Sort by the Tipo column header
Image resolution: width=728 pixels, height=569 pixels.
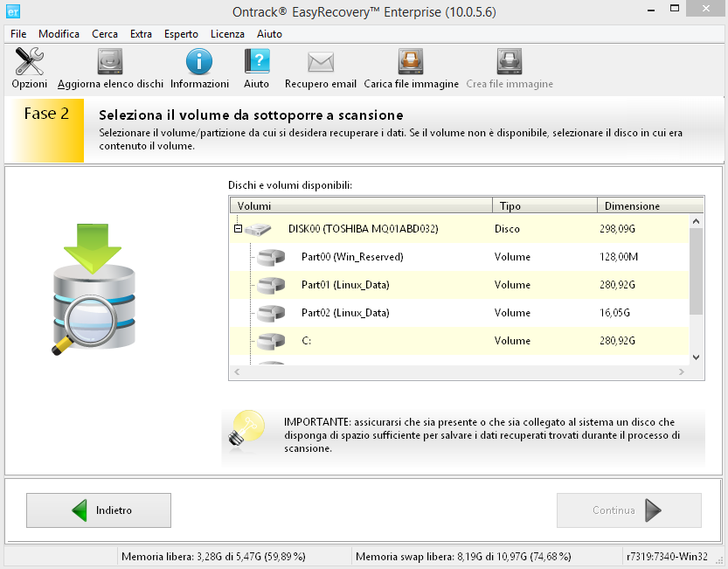(544, 205)
